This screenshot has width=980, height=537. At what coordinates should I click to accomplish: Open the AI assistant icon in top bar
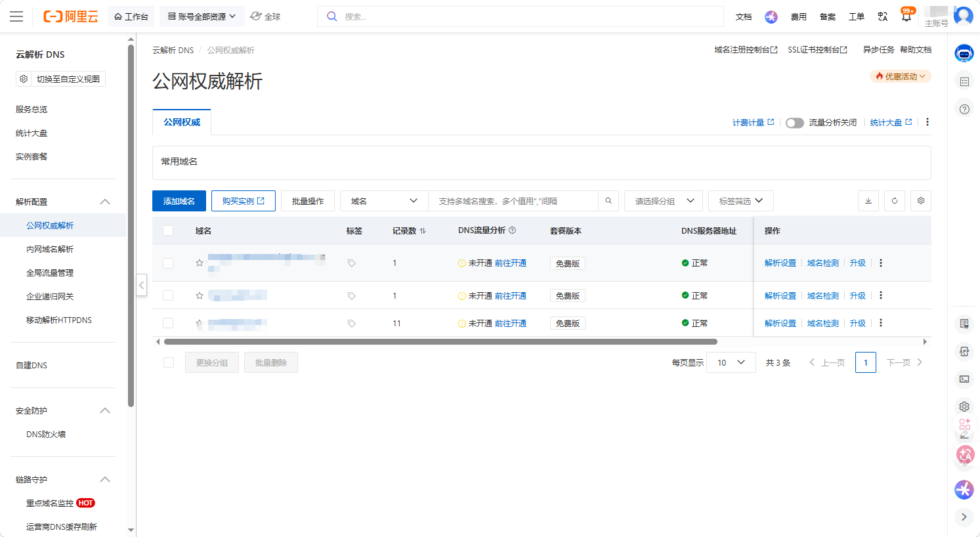(x=771, y=16)
